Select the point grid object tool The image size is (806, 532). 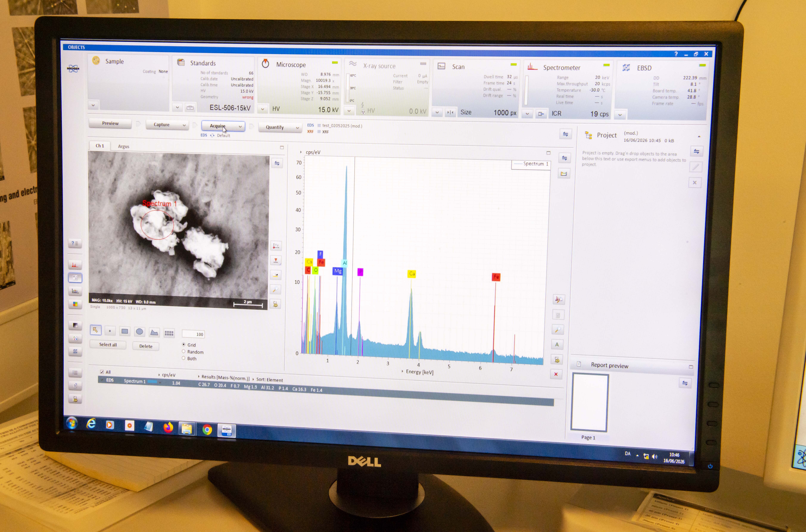click(x=169, y=333)
